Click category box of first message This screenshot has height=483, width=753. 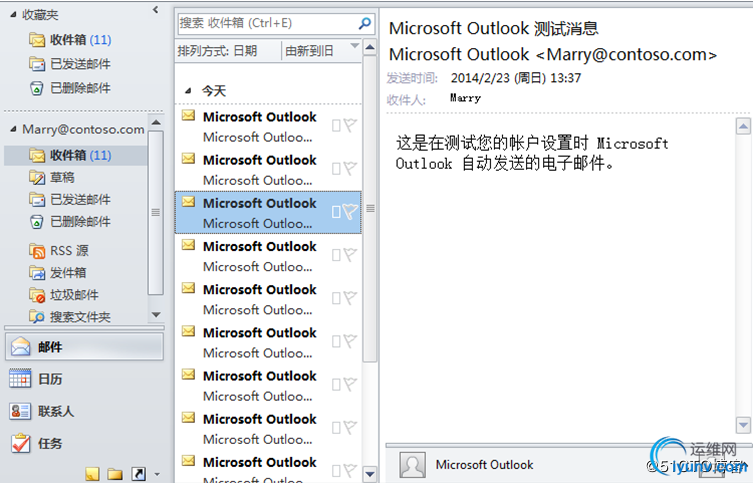336,126
